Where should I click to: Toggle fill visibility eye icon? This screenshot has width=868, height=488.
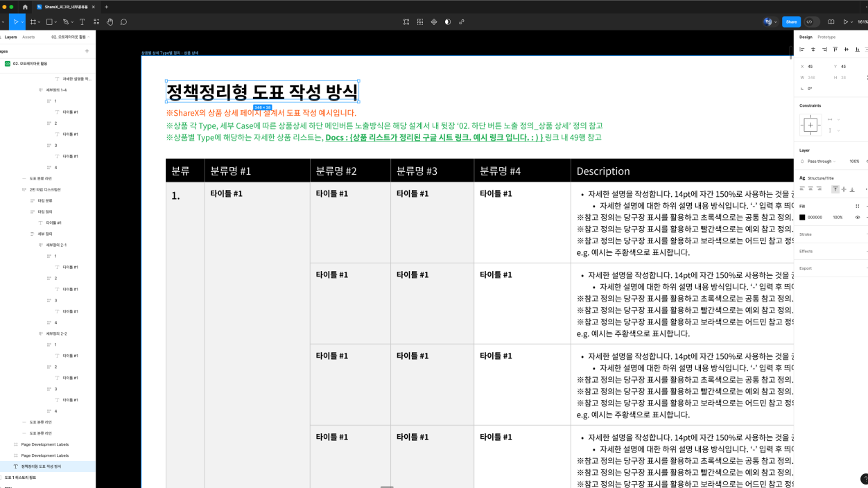click(x=858, y=217)
